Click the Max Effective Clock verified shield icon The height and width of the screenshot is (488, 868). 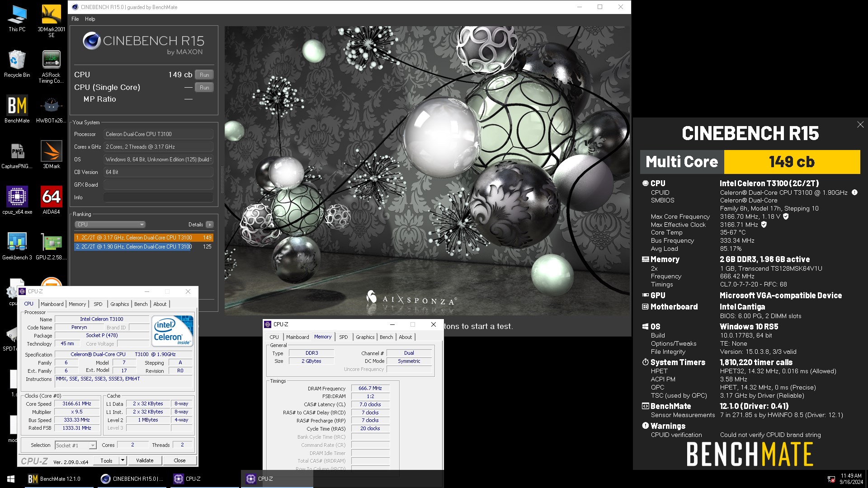coord(764,225)
